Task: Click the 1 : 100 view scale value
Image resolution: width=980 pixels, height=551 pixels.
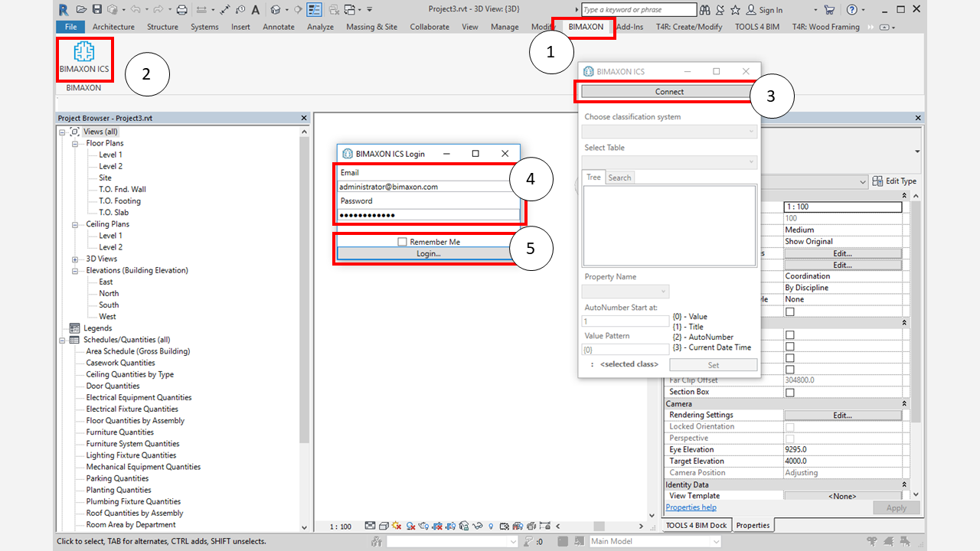Action: [843, 207]
